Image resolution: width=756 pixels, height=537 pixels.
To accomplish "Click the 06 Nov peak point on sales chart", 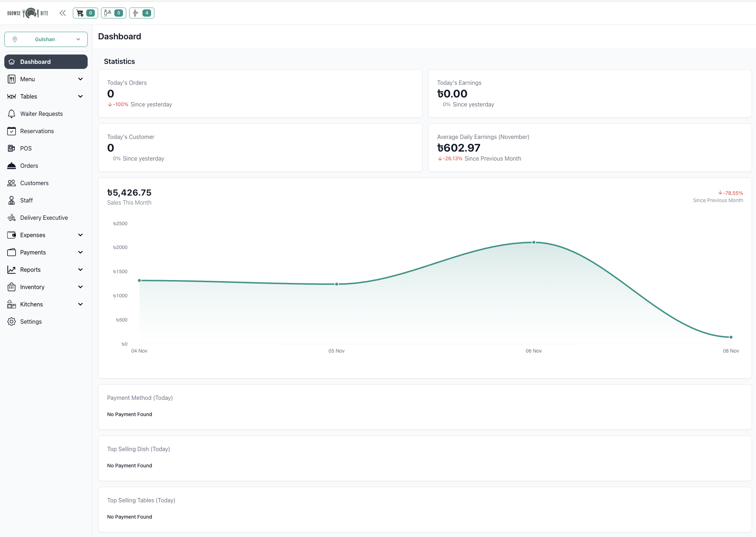I will coord(533,242).
